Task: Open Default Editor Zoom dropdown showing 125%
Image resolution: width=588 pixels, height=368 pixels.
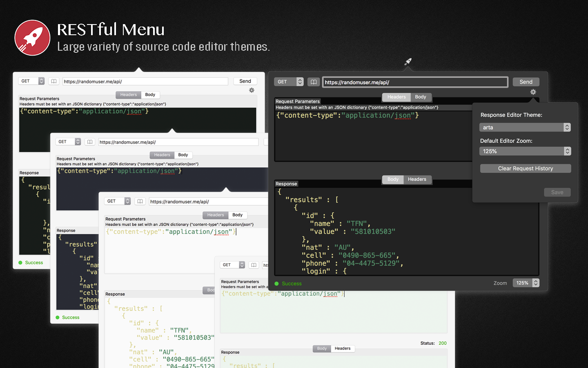Action: [x=525, y=151]
